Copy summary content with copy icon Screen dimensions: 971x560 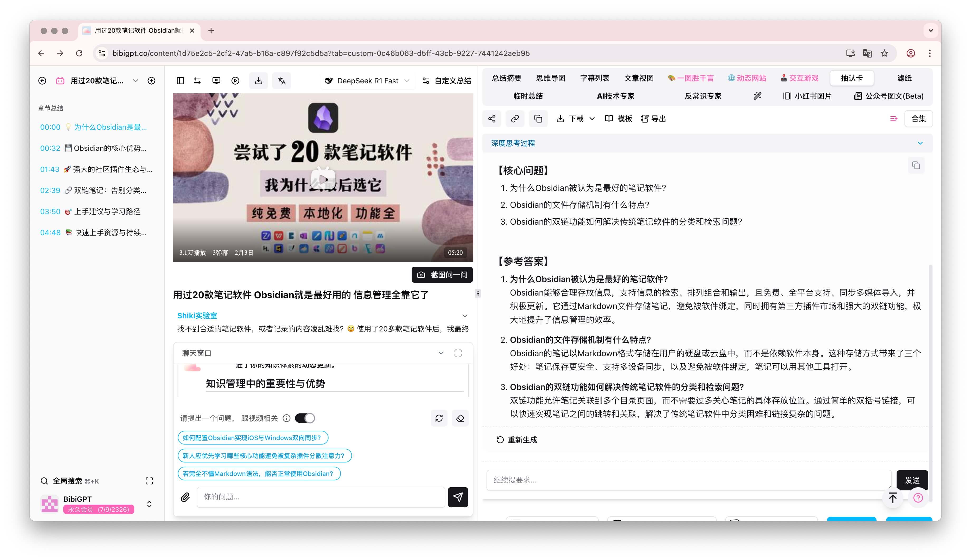pos(538,118)
